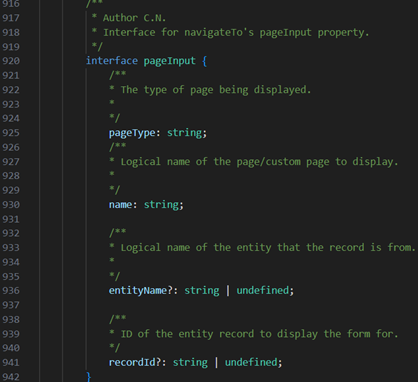Click closing brace on line 942

tap(89, 377)
